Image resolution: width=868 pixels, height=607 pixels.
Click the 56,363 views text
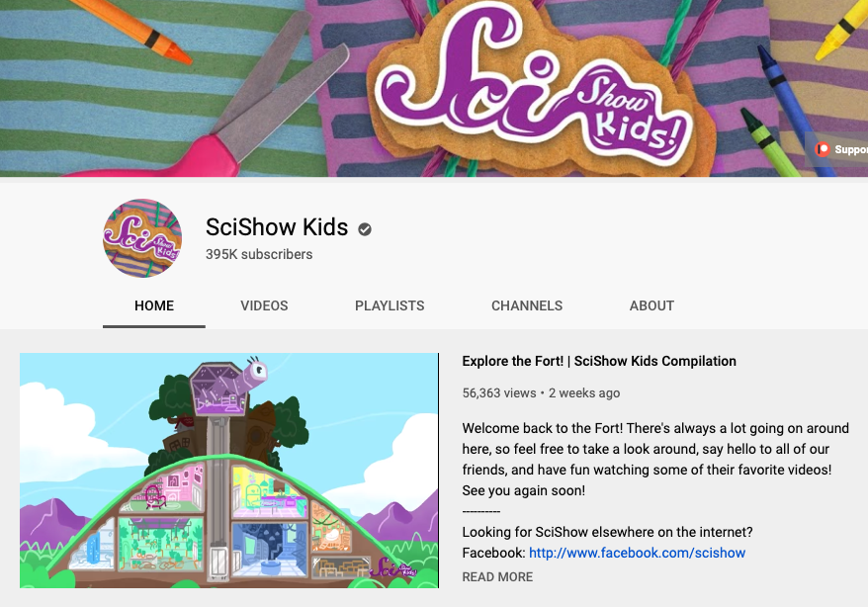[499, 393]
